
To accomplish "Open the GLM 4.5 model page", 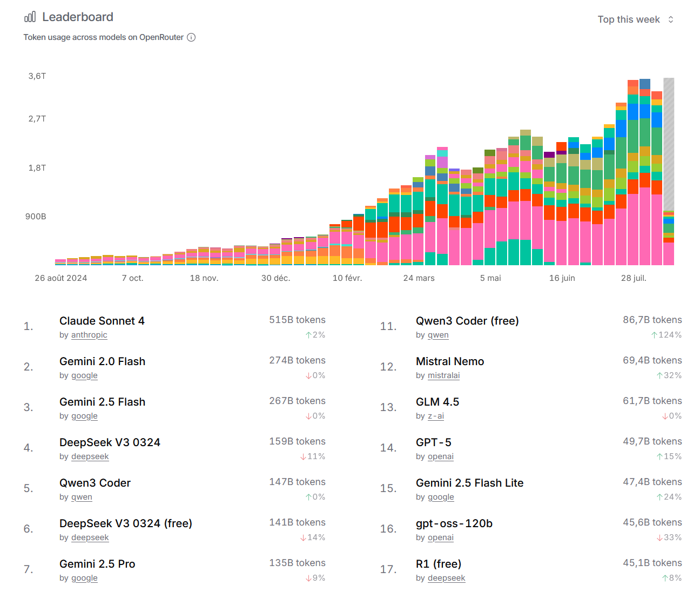I will pyautogui.click(x=437, y=402).
